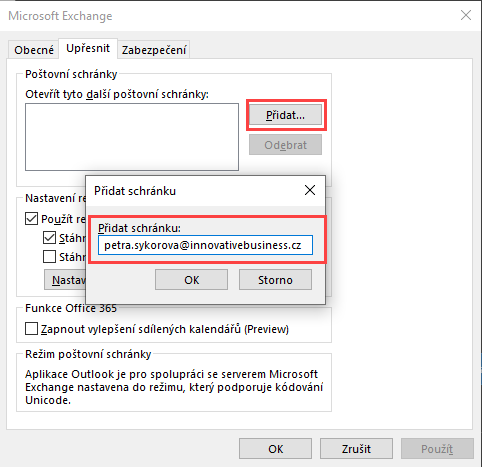Confirm with OK in Přidat schránku dialog
Screen dimensions: 482x467
[x=192, y=280]
